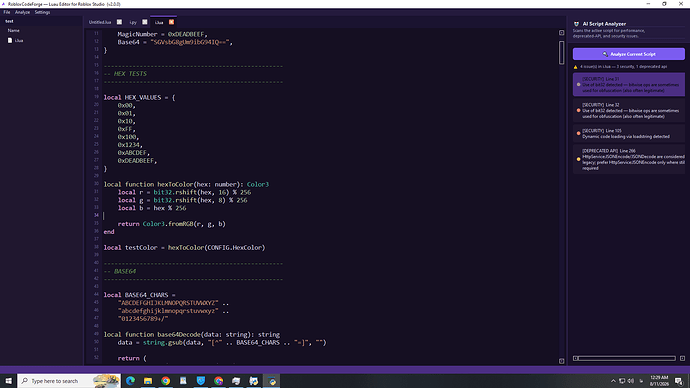Close the i.py tab
The width and height of the screenshot is (690, 388).
point(145,22)
